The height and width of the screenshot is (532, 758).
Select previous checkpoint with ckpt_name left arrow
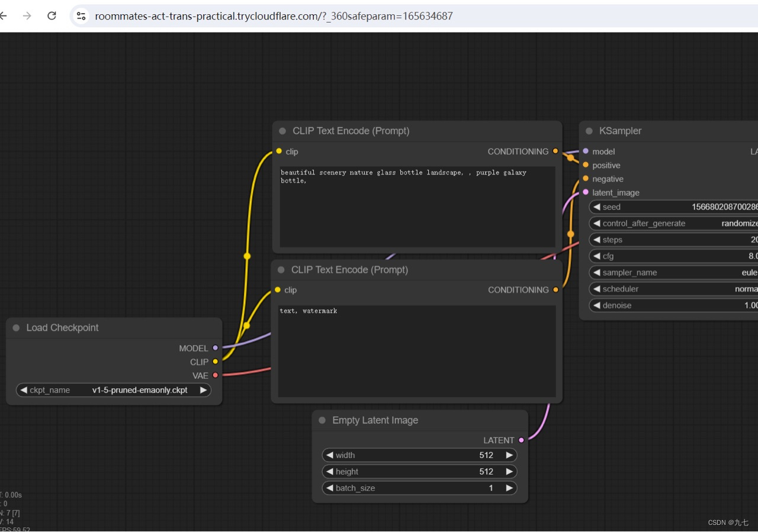[x=24, y=390]
